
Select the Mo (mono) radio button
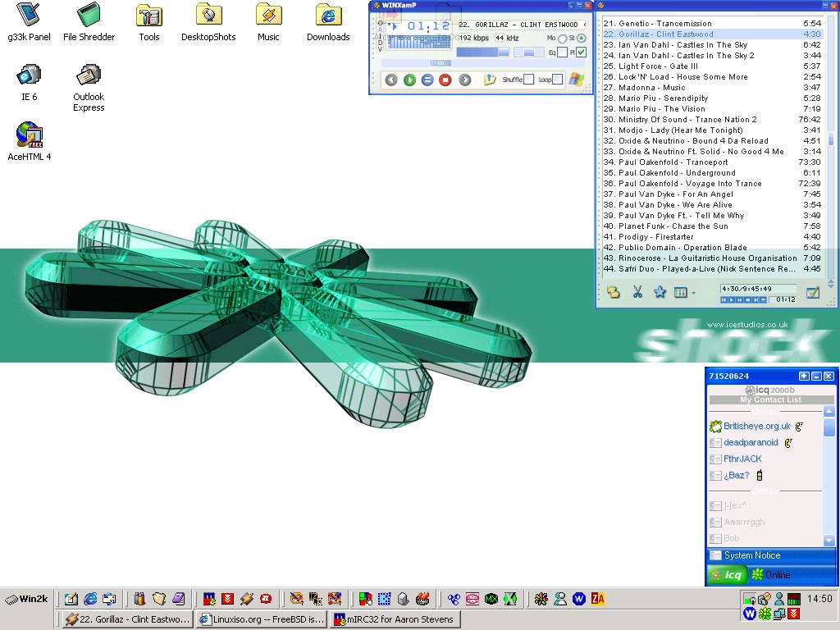[x=562, y=39]
